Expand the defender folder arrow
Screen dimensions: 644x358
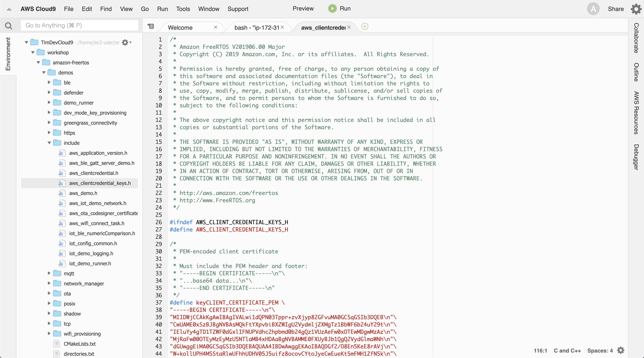(49, 92)
